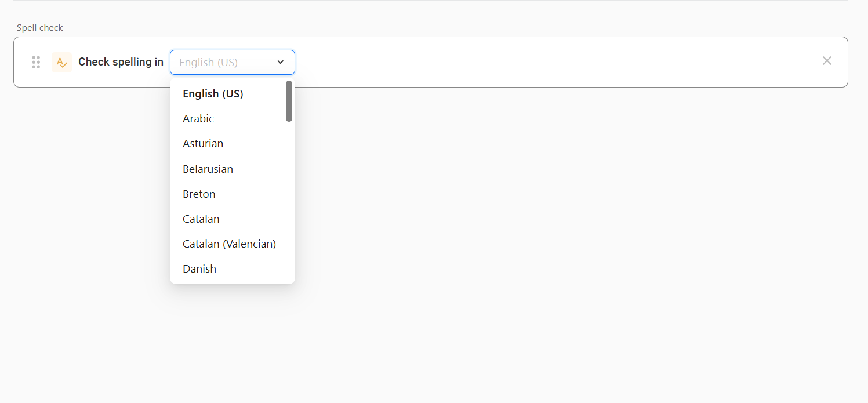Screen dimensions: 868x403
Task: Select the plain Catalan option
Action: click(x=201, y=219)
